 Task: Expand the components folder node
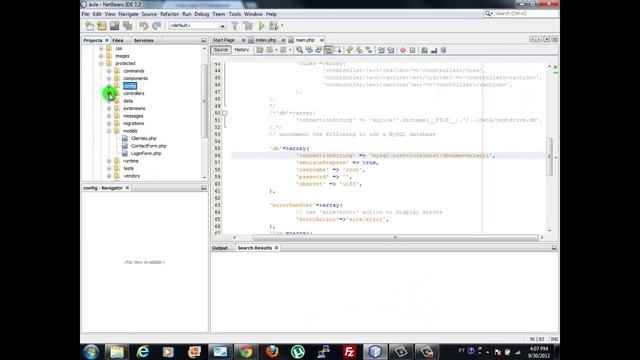[109, 78]
